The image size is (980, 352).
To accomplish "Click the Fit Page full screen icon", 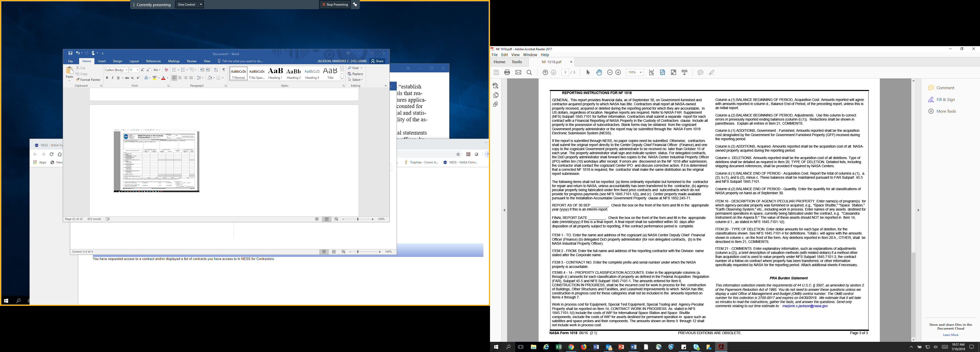I will pos(673,72).
